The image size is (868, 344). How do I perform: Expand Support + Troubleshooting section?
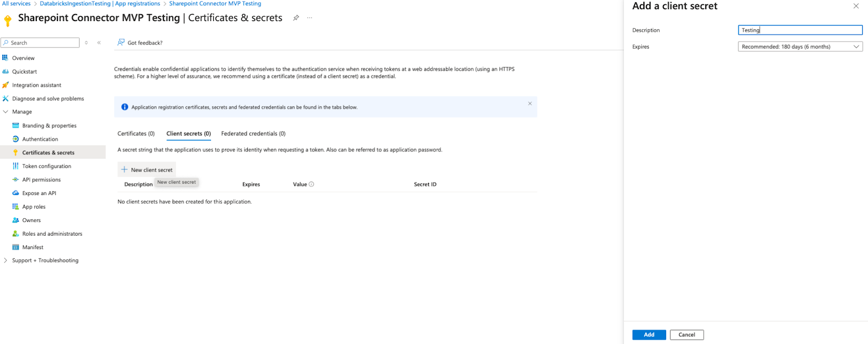click(5, 261)
